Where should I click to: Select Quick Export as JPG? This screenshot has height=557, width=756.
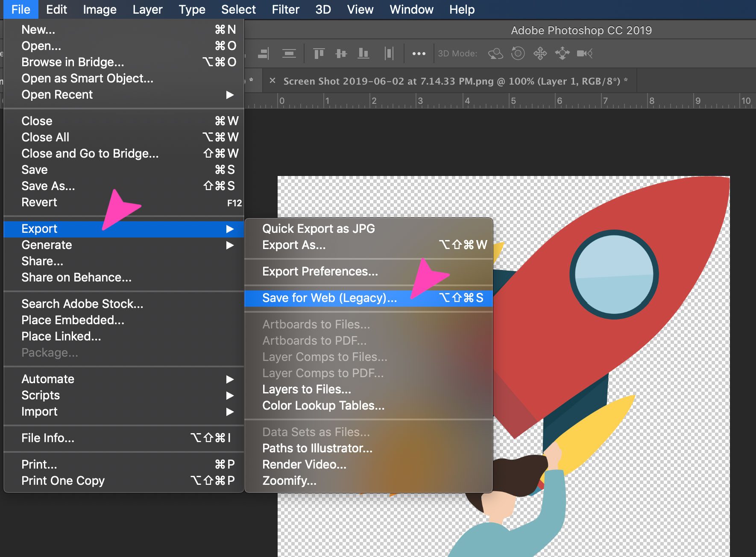coord(318,229)
